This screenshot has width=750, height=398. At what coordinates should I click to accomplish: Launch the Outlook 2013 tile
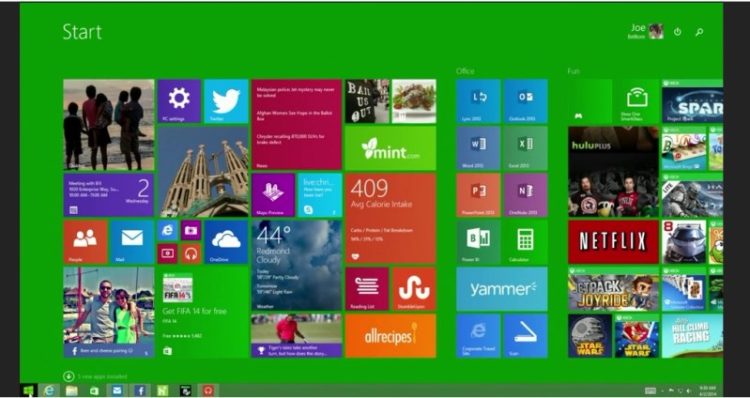[x=525, y=101]
